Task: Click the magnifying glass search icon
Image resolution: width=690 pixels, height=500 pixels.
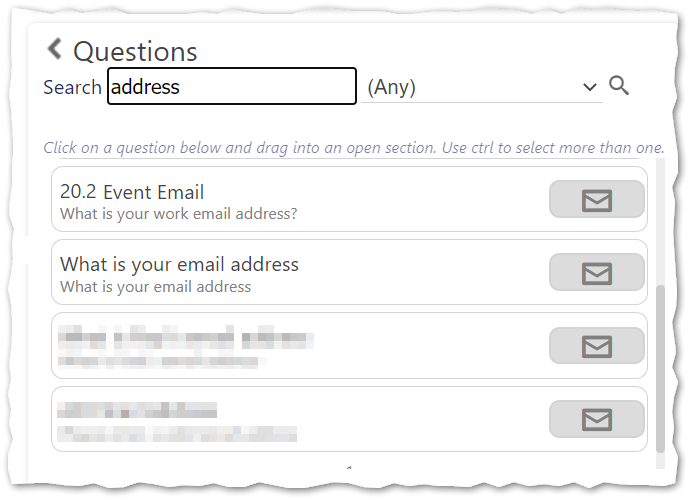Action: (x=619, y=86)
